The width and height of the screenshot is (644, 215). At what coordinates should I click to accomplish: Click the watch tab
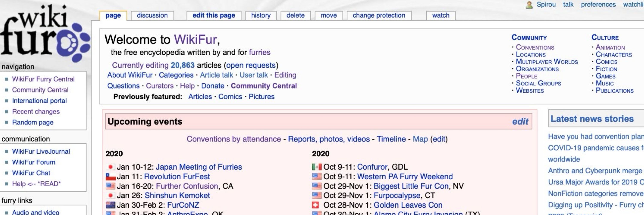tap(441, 15)
